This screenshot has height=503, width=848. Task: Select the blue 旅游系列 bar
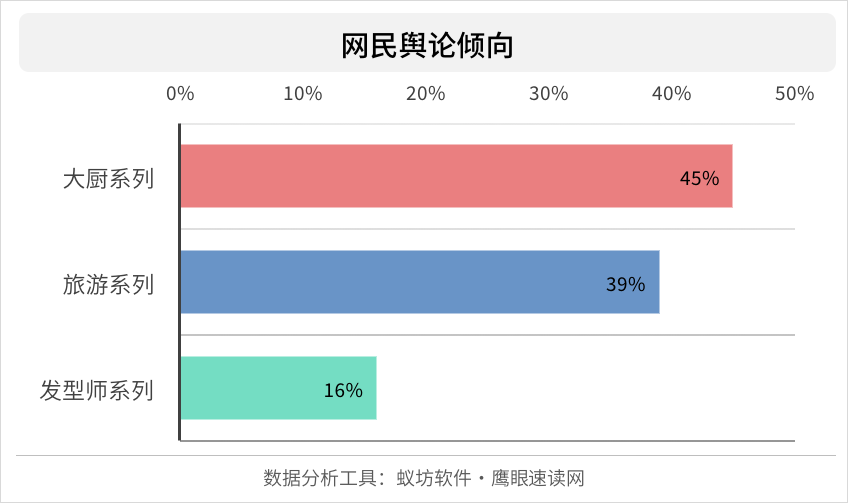point(420,282)
